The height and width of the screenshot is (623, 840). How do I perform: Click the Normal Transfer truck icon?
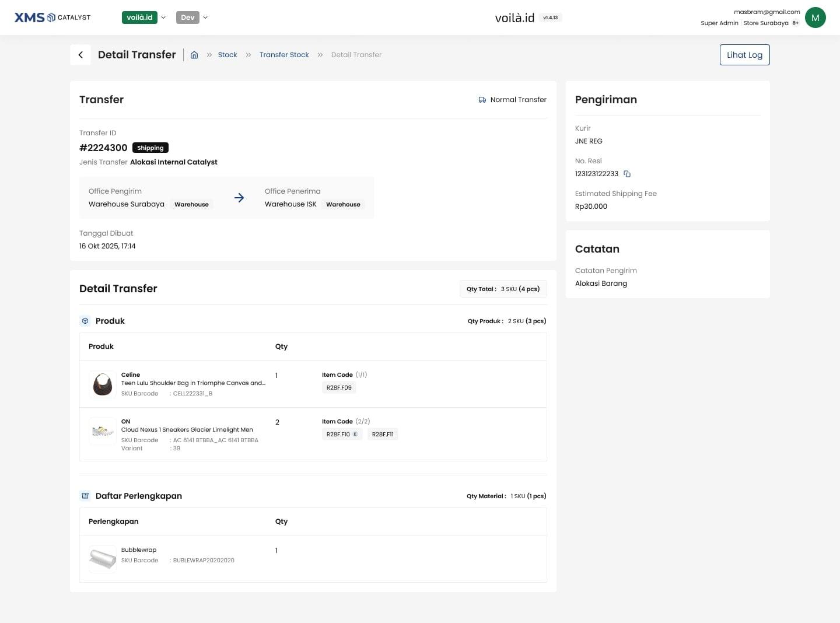(x=482, y=100)
